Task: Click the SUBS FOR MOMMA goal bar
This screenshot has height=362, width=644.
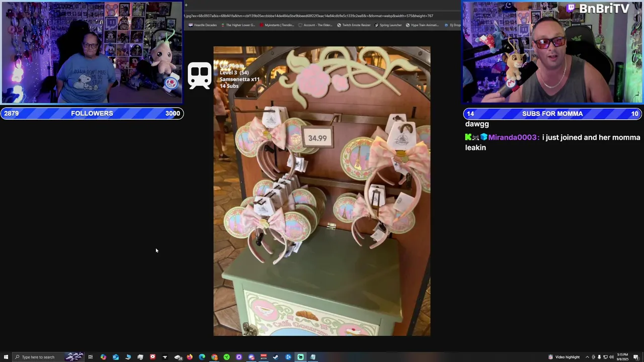Action: pyautogui.click(x=552, y=114)
